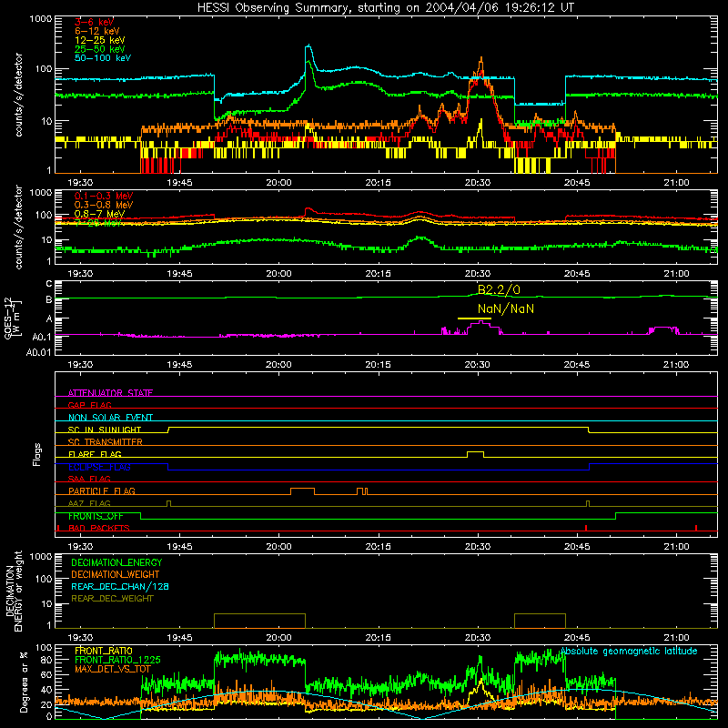
Task: Click the MAX_DET_VS_TOT legend label
Action: click(113, 669)
